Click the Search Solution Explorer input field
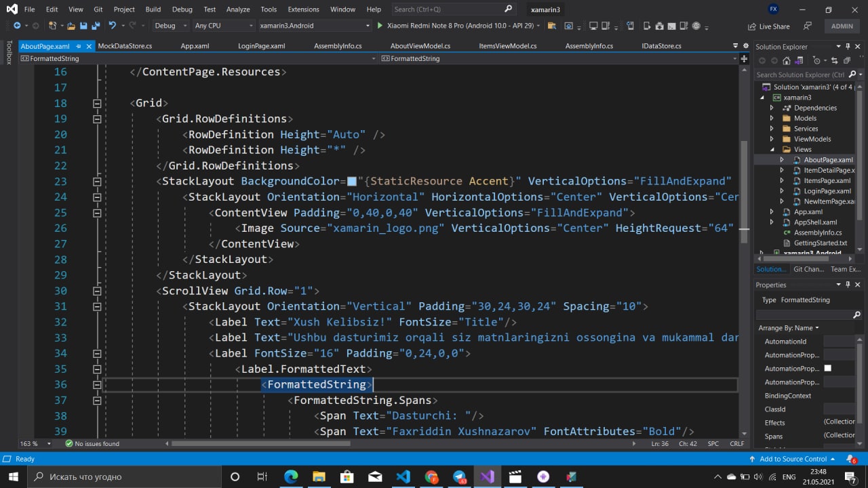 [x=800, y=75]
